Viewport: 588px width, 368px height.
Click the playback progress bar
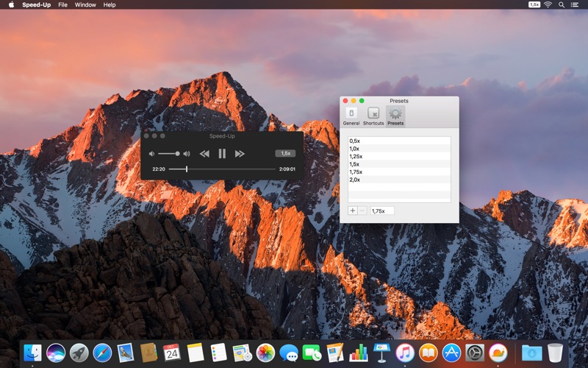tap(222, 169)
